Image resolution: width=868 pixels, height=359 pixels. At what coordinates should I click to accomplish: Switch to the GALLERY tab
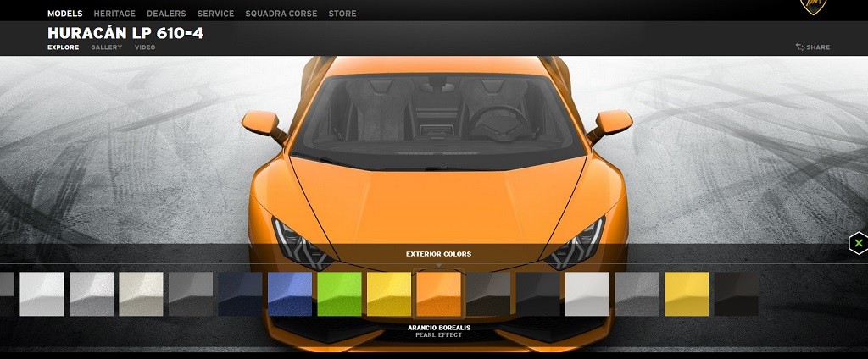click(106, 47)
